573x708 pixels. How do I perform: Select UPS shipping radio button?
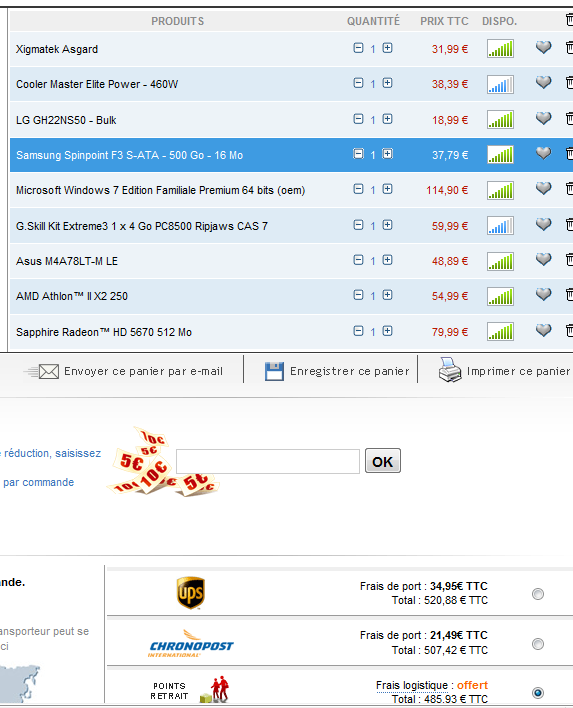pos(537,594)
